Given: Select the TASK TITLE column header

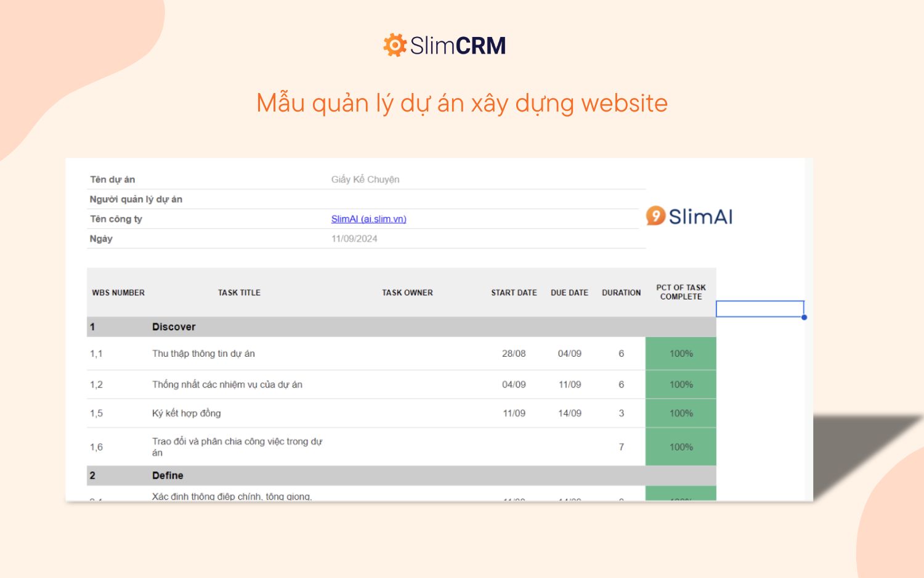Looking at the screenshot, I should click(x=238, y=293).
